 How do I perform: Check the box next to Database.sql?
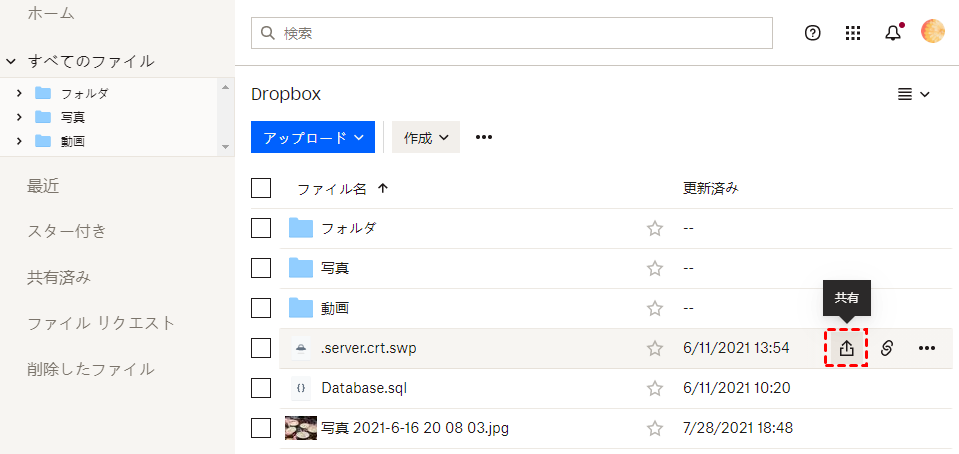[x=261, y=388]
